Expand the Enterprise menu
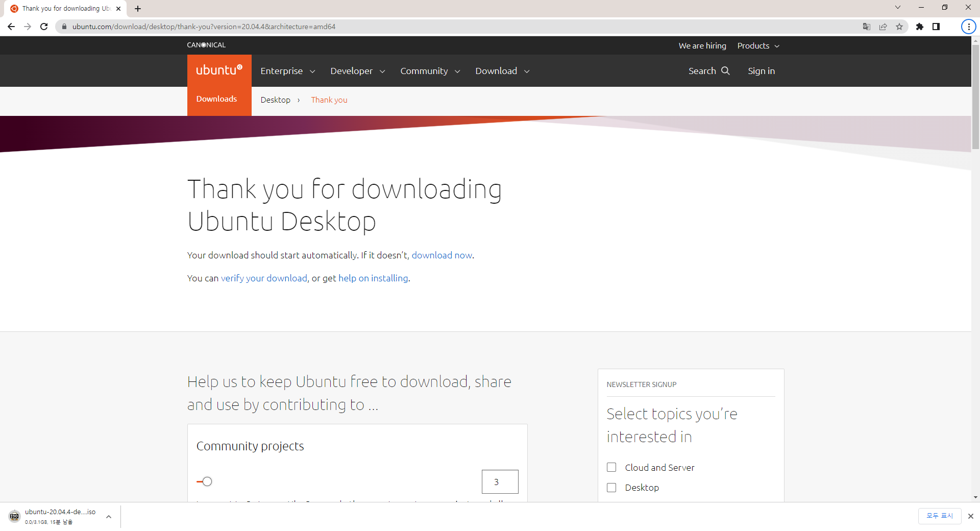This screenshot has height=531, width=980. click(288, 71)
